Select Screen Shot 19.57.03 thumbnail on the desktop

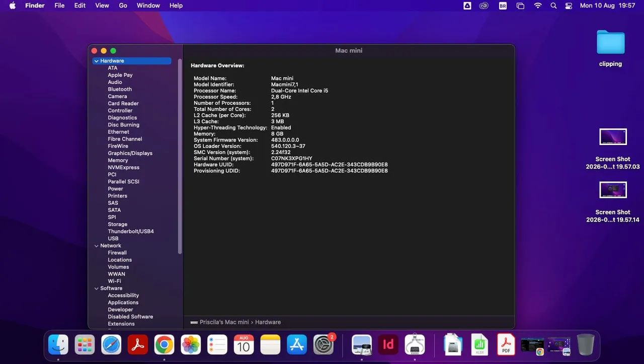[613, 137]
